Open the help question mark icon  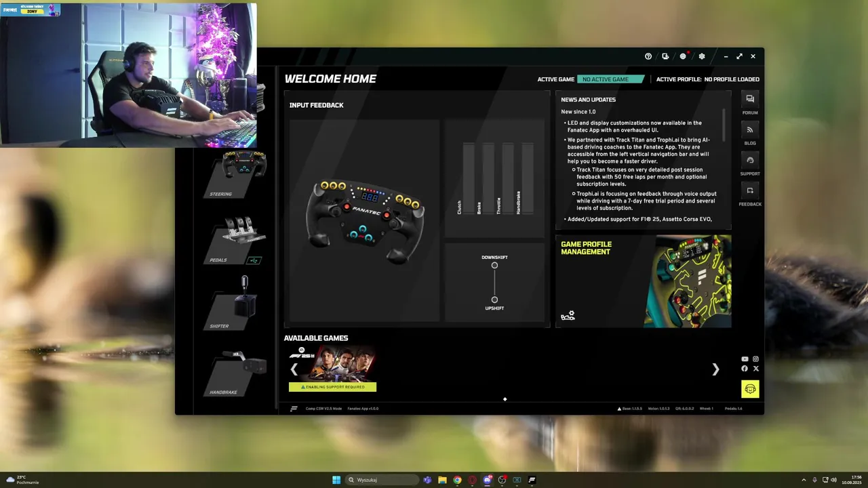click(x=648, y=56)
